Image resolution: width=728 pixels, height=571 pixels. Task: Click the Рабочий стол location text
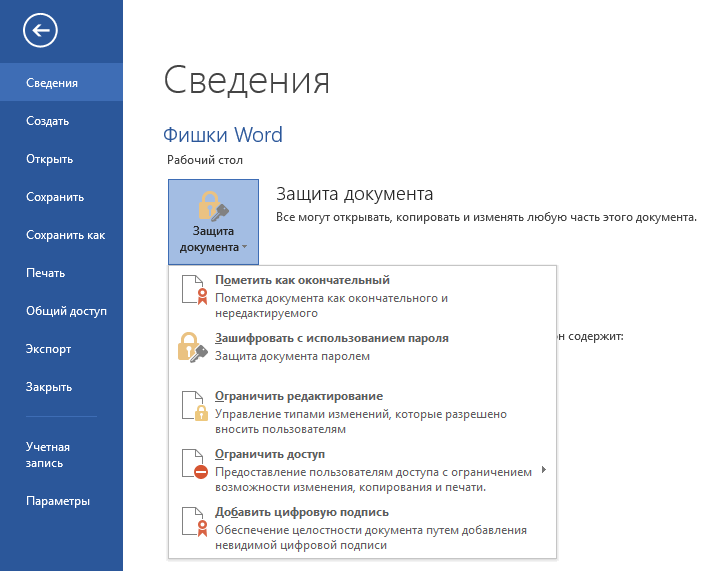click(x=205, y=160)
